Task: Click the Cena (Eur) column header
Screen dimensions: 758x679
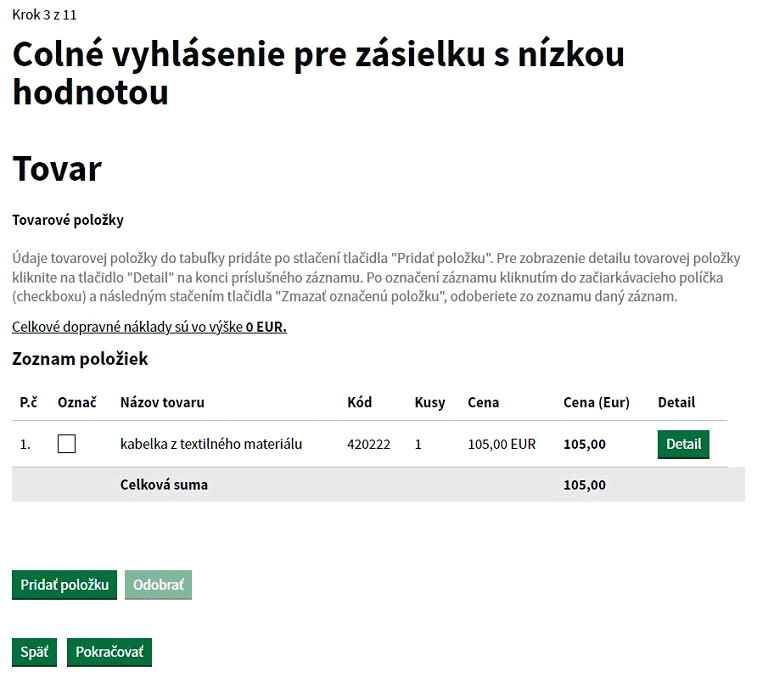Action: (597, 403)
